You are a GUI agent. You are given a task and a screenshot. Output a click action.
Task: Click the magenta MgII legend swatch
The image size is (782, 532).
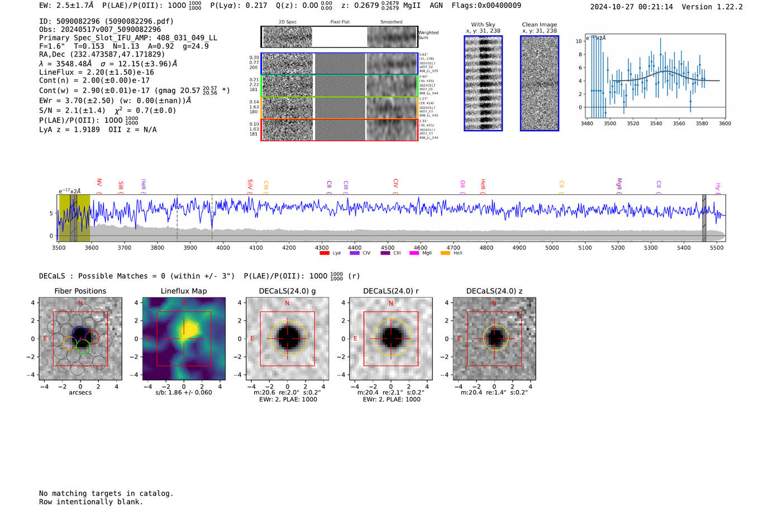(x=414, y=253)
